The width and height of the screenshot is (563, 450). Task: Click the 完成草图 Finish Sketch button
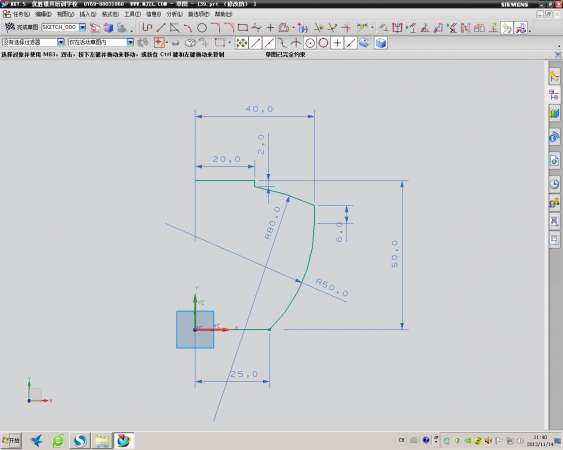[21, 27]
